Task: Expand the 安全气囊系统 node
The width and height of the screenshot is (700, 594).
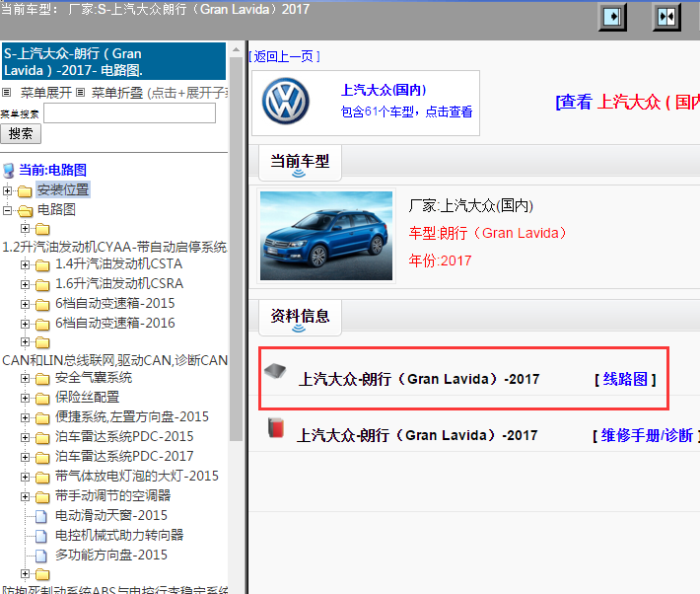Action: [25, 378]
